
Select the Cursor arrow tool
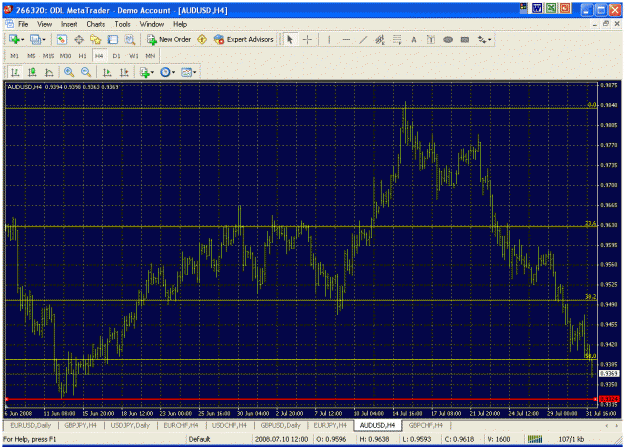[x=290, y=39]
